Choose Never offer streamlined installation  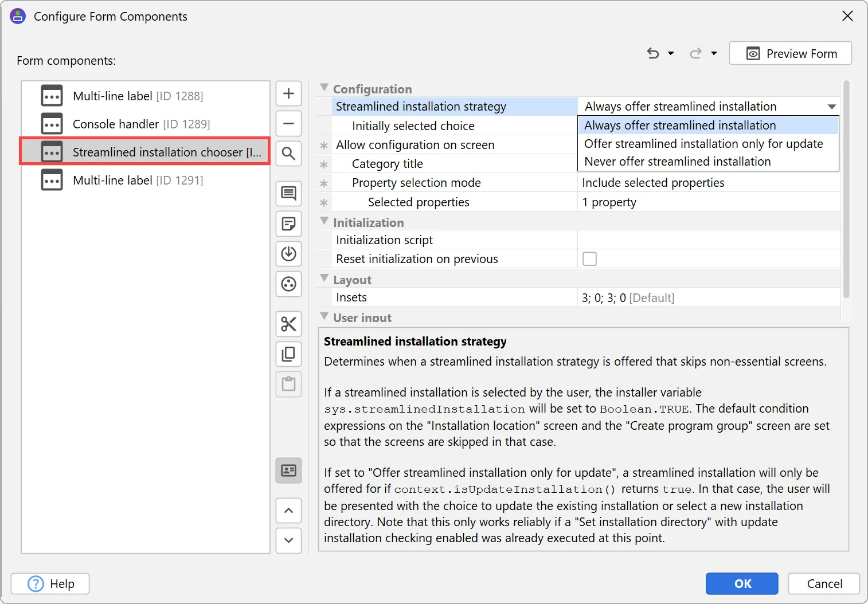coord(677,162)
